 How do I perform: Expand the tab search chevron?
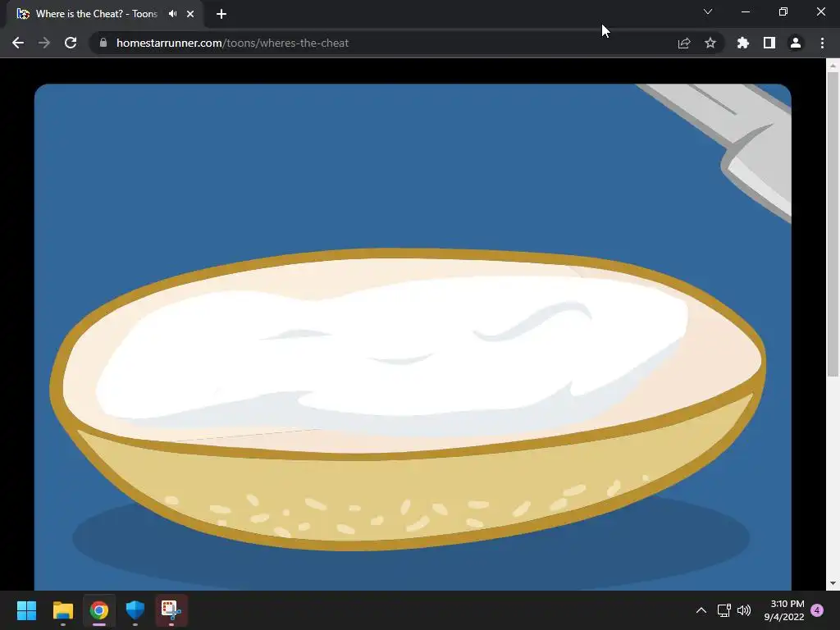coord(708,11)
